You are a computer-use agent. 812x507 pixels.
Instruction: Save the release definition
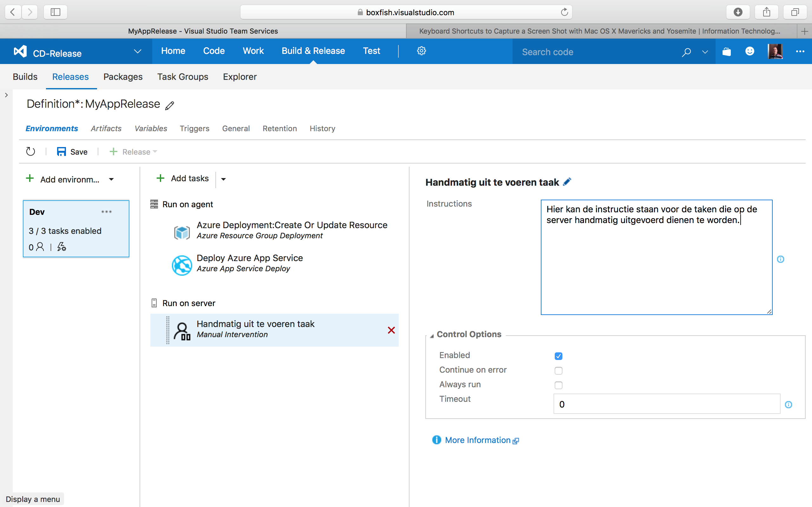pyautogui.click(x=72, y=151)
